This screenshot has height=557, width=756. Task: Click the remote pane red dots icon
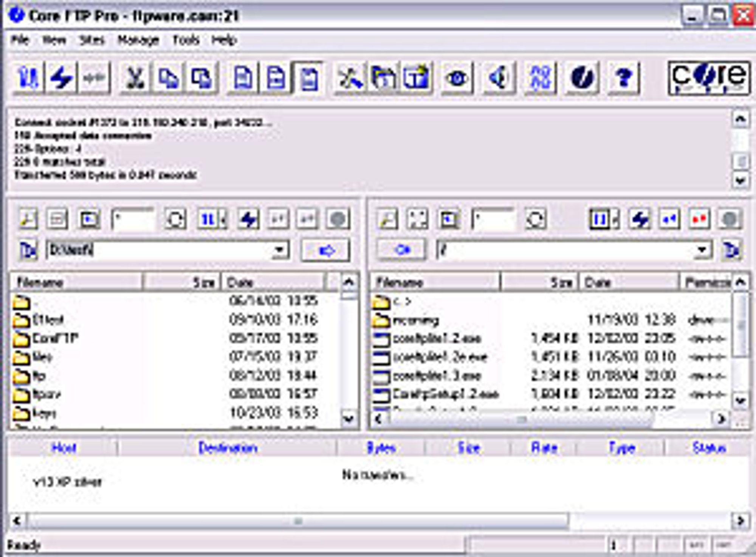pyautogui.click(x=699, y=219)
